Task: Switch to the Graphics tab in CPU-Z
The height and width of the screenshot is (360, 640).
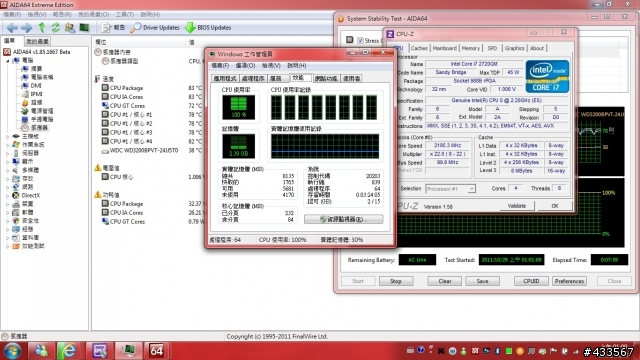Action: click(x=514, y=48)
